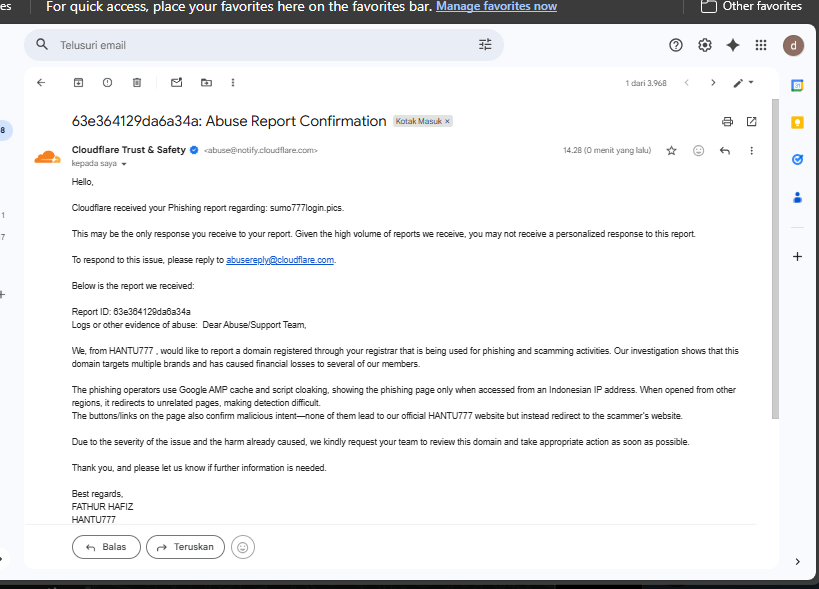Click the verified sender badge

194,150
